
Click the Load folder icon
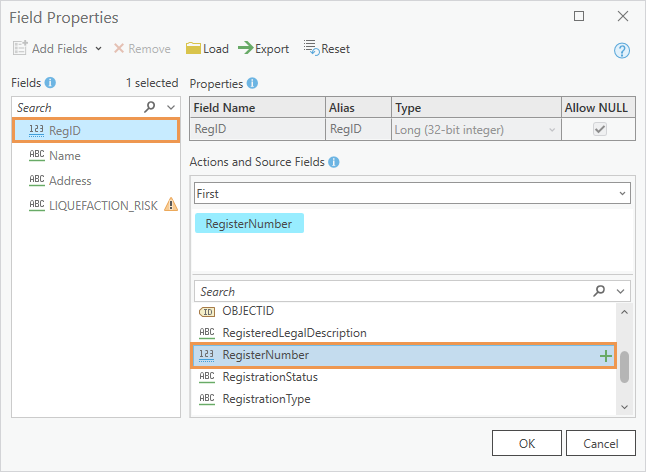[x=191, y=48]
